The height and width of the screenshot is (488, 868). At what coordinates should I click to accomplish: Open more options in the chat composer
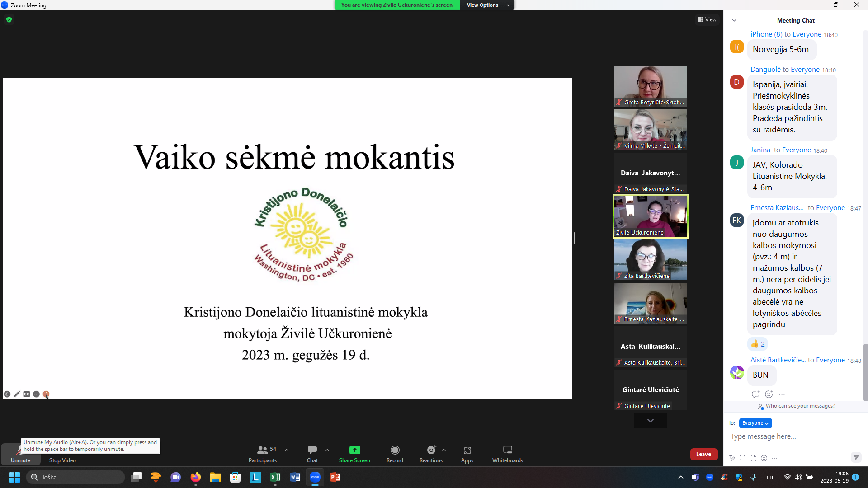click(x=774, y=458)
